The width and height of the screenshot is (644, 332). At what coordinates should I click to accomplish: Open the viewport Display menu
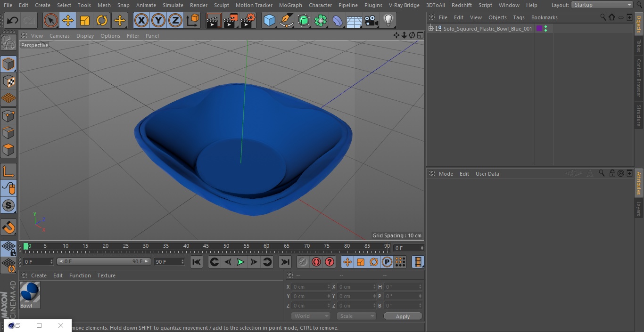(x=85, y=36)
